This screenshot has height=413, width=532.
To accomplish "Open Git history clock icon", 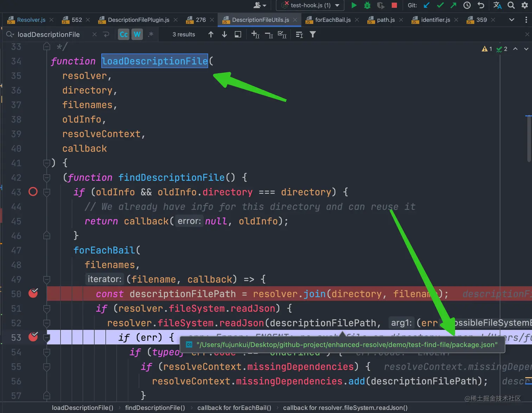I will coord(467,5).
